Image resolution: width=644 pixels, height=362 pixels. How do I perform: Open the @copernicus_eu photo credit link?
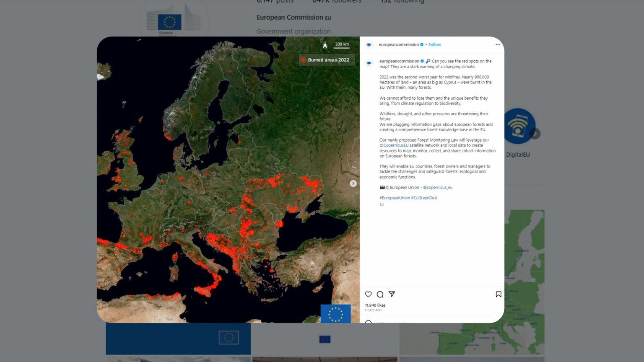click(x=437, y=187)
